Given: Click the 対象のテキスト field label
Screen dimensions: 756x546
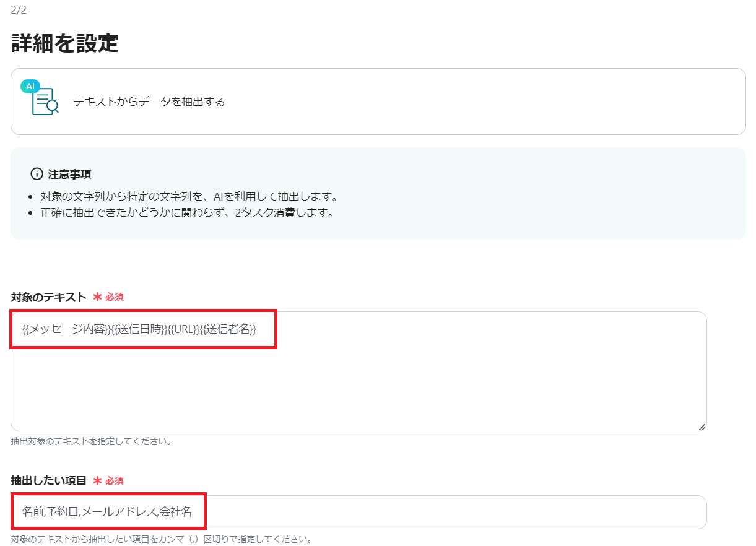Looking at the screenshot, I should 48,297.
